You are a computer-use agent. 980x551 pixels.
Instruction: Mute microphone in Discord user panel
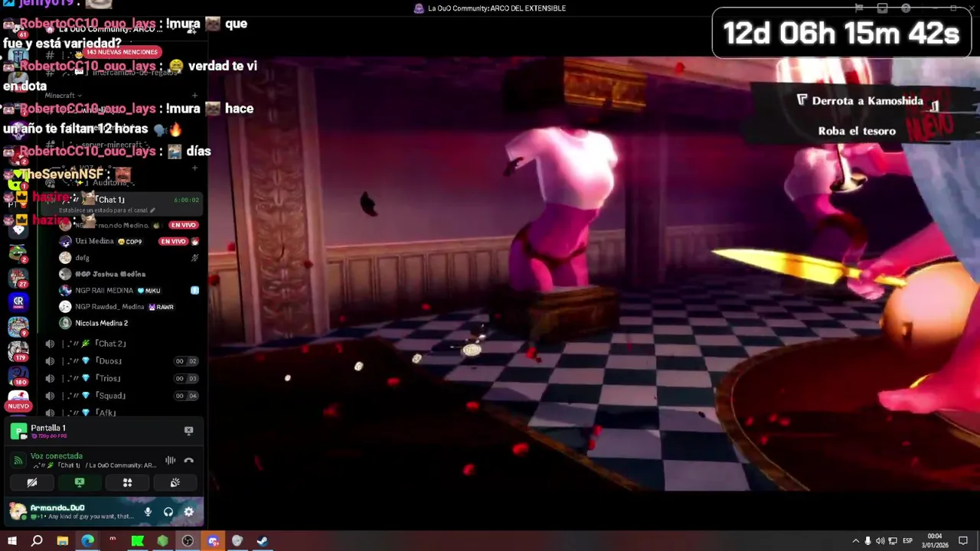(148, 512)
